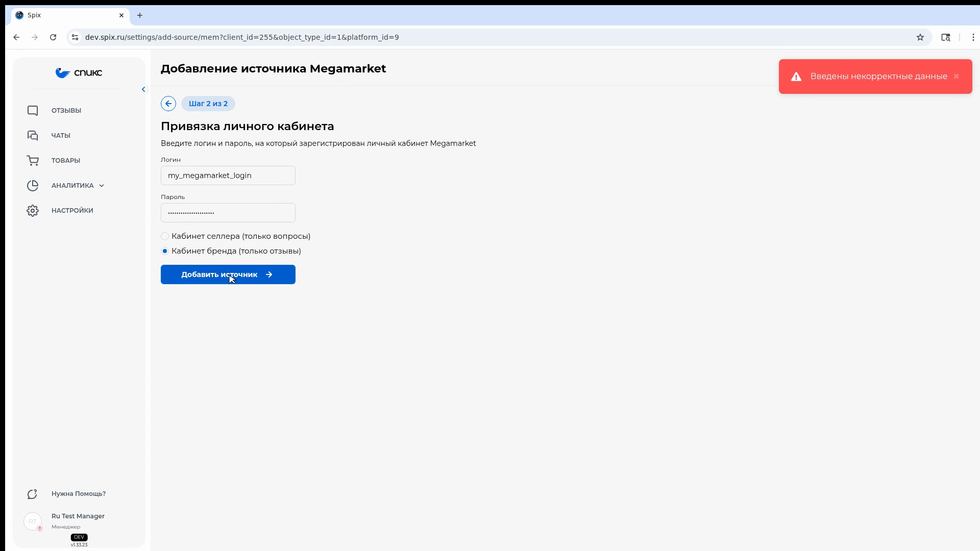Viewport: 980px width, 551px height.
Task: Open Ru Test Manager profile
Action: 78,516
